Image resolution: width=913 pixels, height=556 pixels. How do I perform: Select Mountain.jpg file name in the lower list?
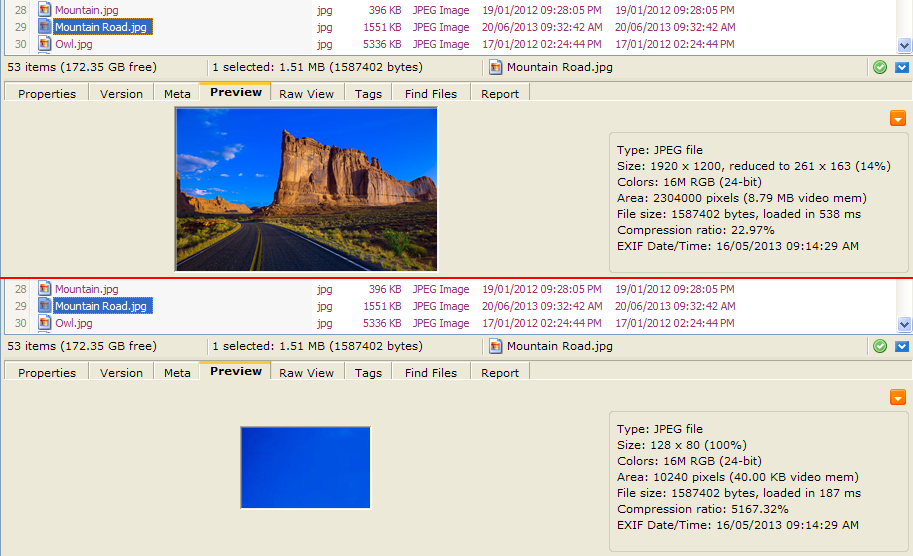(x=87, y=289)
